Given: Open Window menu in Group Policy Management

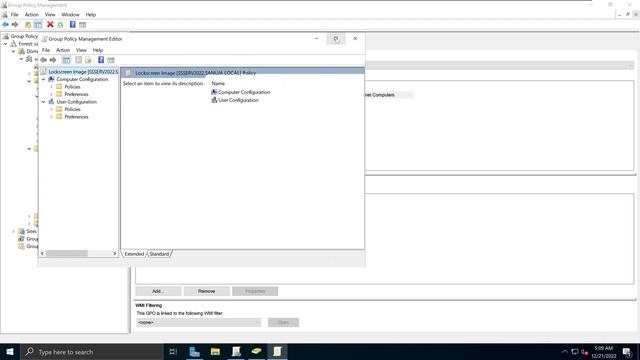Looking at the screenshot, I should (x=70, y=15).
